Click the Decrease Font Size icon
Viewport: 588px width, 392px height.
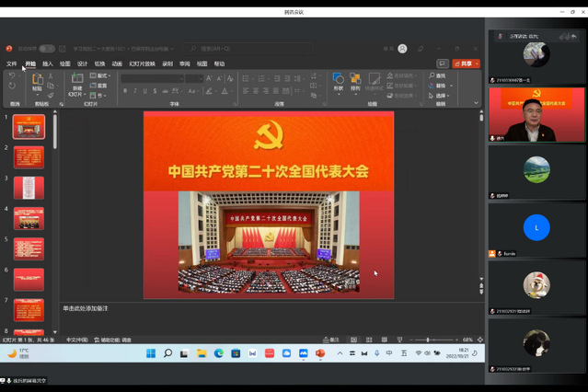pyautogui.click(x=219, y=78)
